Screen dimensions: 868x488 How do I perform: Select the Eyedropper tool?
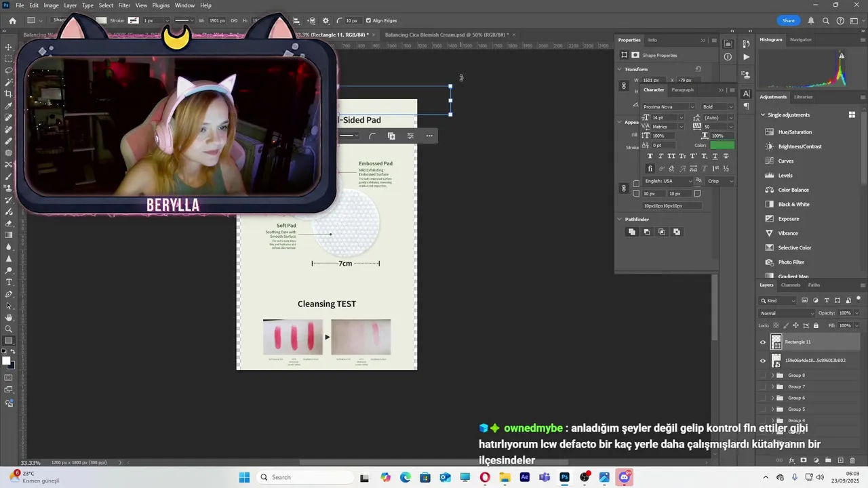9,106
